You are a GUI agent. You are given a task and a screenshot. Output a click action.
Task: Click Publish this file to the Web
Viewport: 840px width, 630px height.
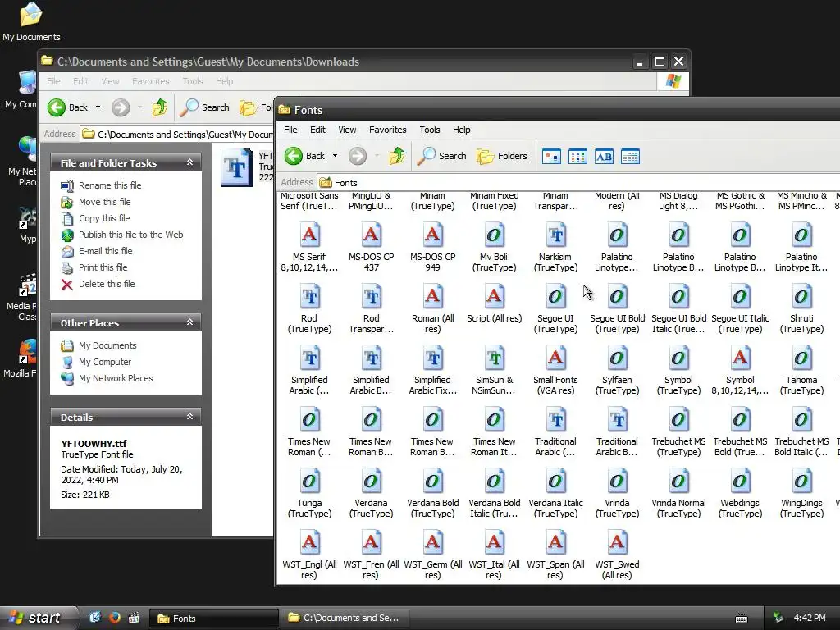[x=130, y=235]
